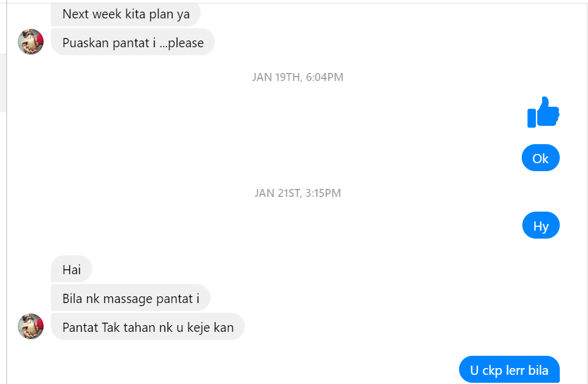Screen dimensions: 588x384
Task: Select the 'U ckp lerr bila' sent bubble
Action: [x=509, y=369]
